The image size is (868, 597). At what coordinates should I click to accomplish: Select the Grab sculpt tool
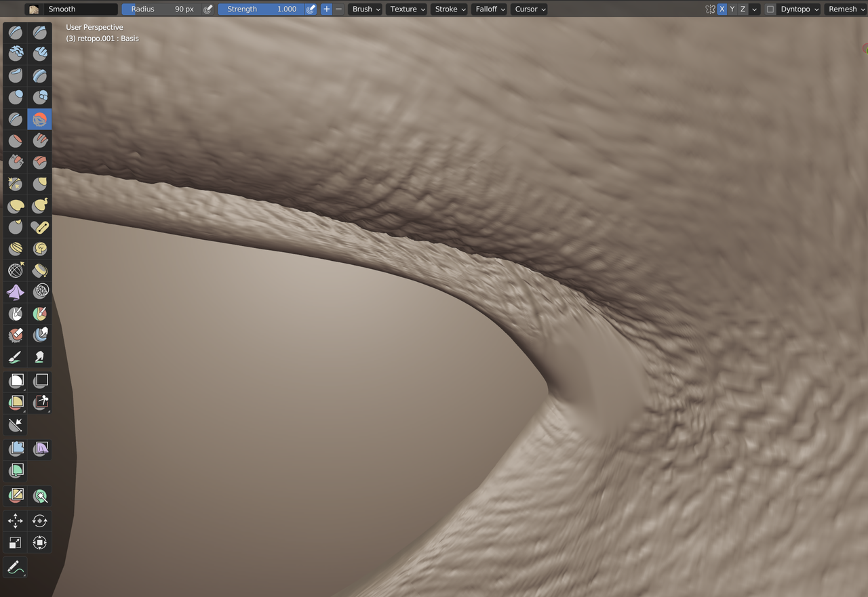[x=39, y=184]
